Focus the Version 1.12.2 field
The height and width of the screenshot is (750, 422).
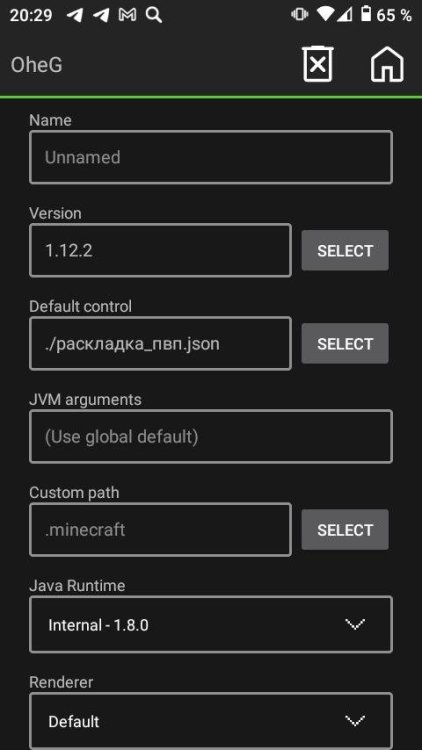[160, 250]
